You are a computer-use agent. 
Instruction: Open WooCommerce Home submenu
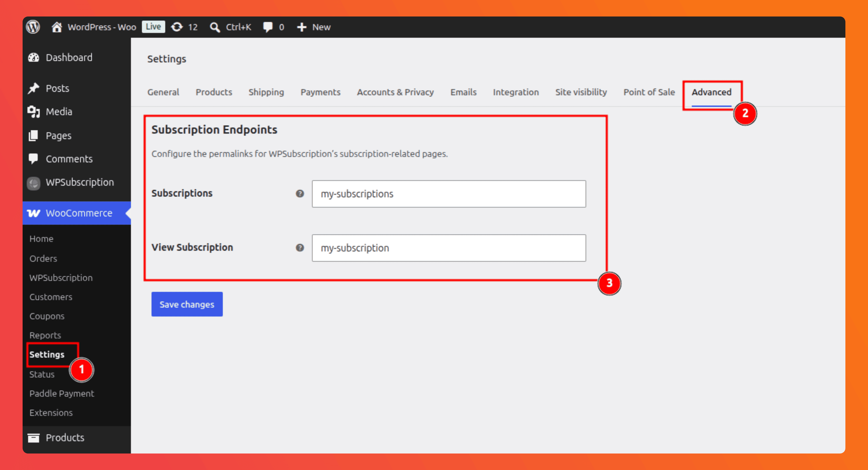(41, 239)
